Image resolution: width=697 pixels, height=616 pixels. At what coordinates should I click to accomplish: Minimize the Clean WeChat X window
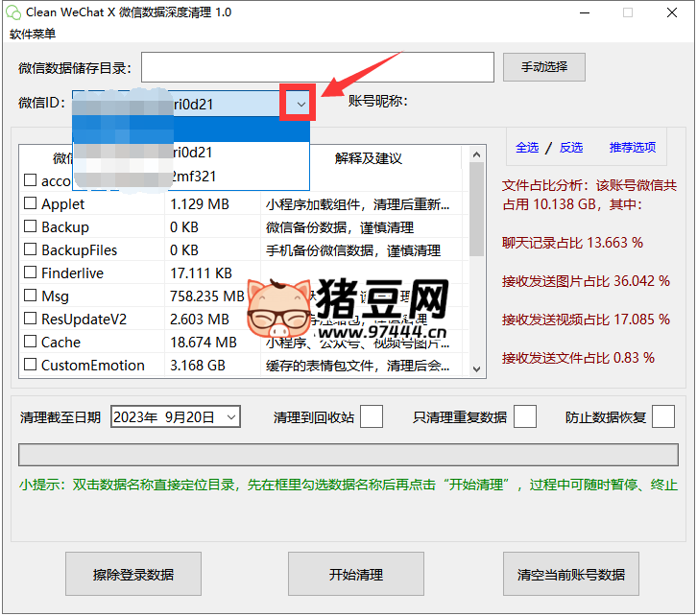pyautogui.click(x=585, y=12)
